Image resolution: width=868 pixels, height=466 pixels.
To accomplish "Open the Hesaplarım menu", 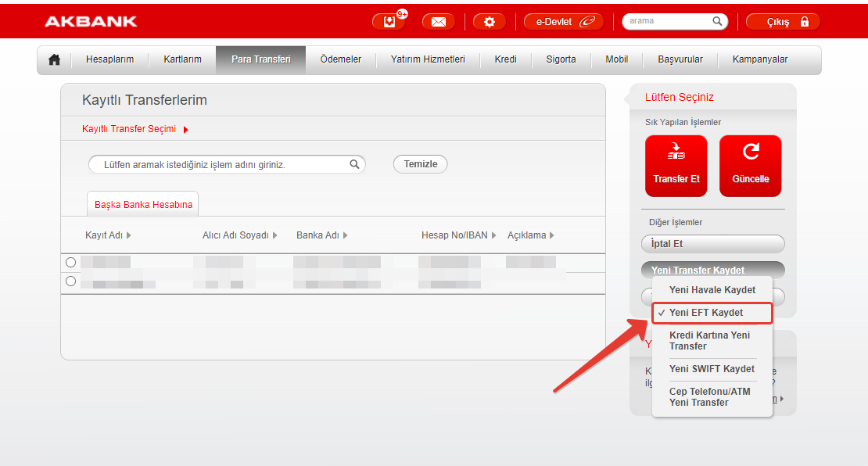I will tap(109, 59).
